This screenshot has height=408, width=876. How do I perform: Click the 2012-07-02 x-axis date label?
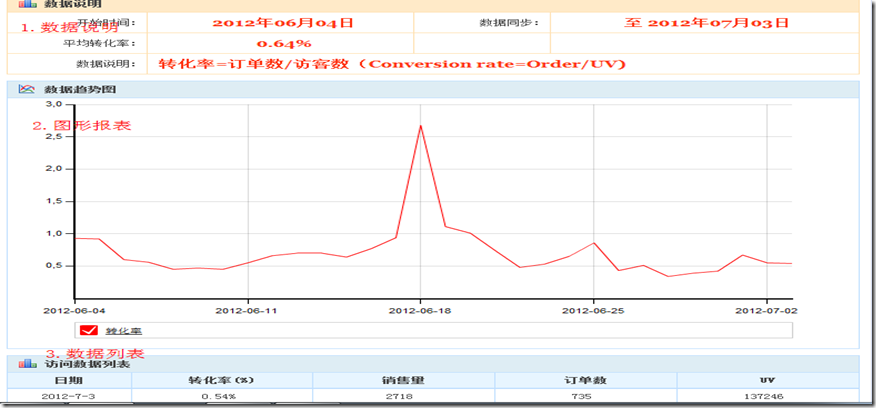(x=766, y=311)
